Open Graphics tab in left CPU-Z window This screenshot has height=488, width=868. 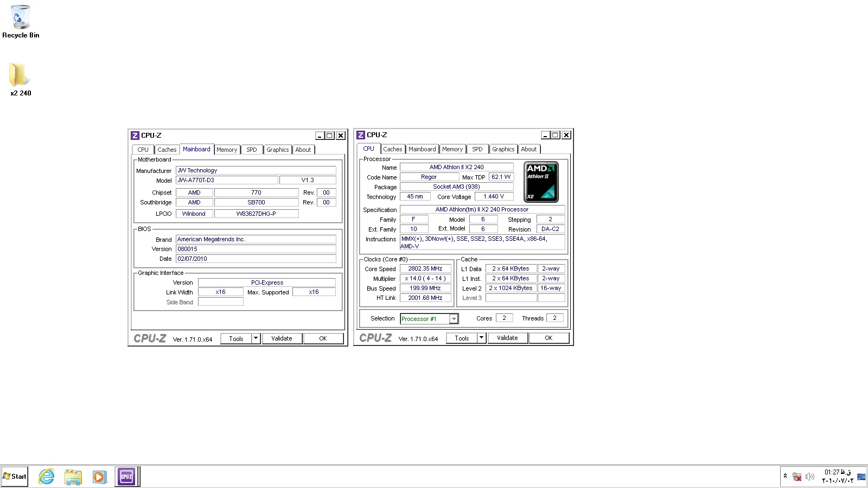point(278,150)
